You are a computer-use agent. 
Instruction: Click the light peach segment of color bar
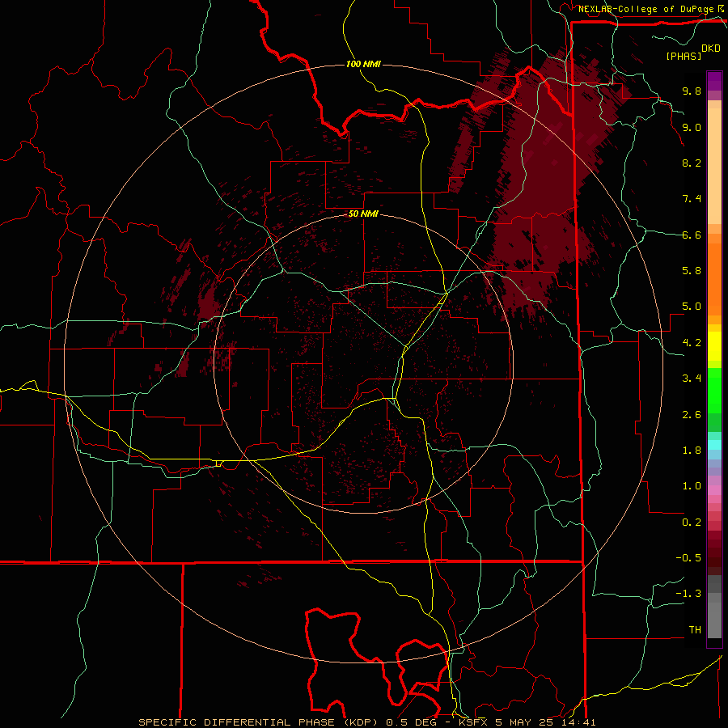coord(714,166)
